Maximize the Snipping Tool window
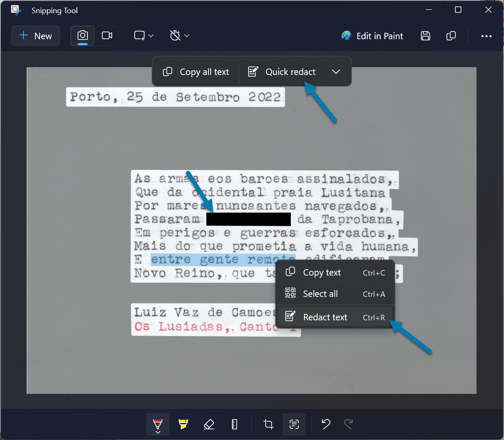Image resolution: width=504 pixels, height=440 pixels. (x=458, y=10)
